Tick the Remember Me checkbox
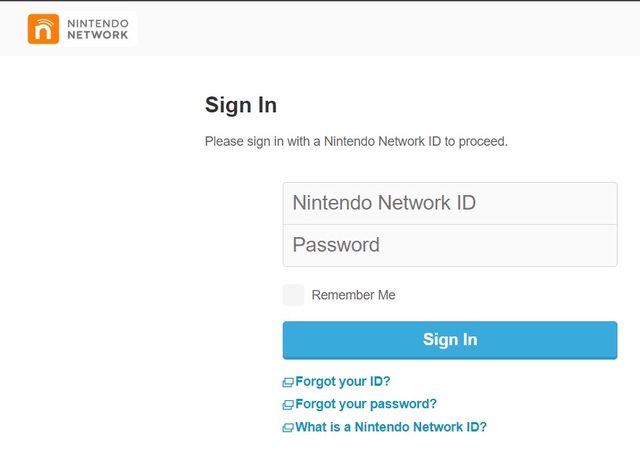The width and height of the screenshot is (640, 459). click(x=293, y=295)
